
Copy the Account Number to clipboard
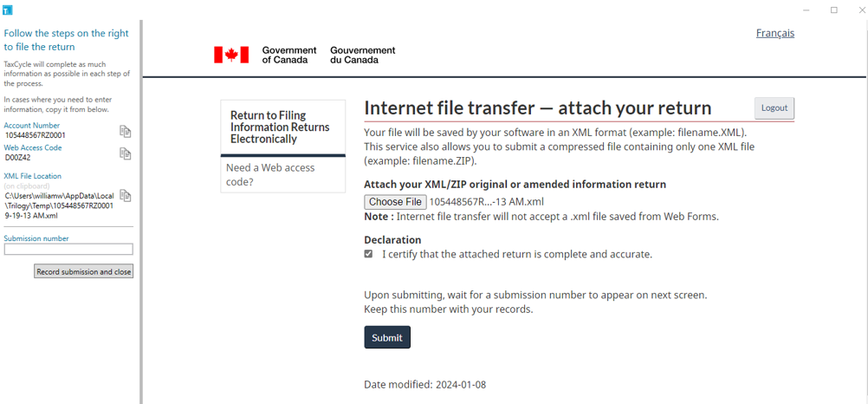click(126, 131)
